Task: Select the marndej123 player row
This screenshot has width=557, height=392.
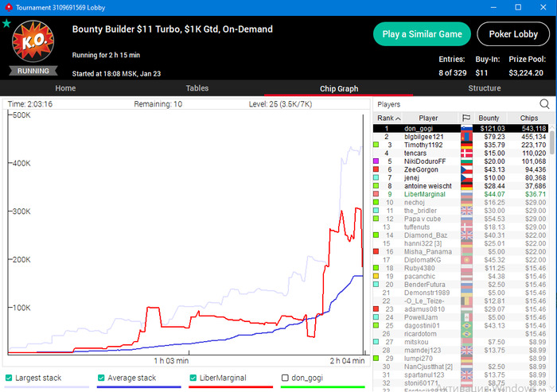Action: pos(461,350)
